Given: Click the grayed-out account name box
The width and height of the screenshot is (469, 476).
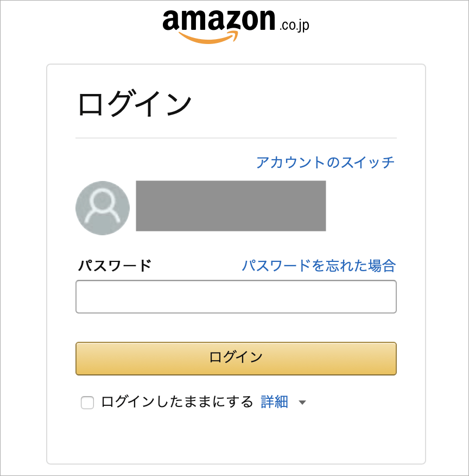Looking at the screenshot, I should (232, 206).
